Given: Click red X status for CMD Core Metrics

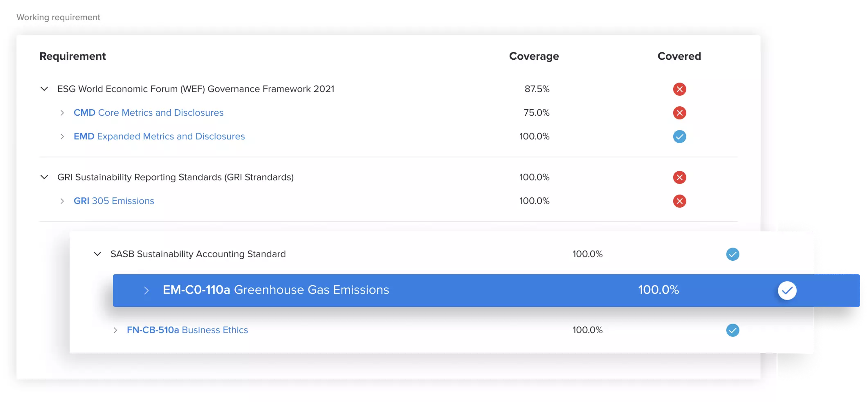Looking at the screenshot, I should (679, 113).
